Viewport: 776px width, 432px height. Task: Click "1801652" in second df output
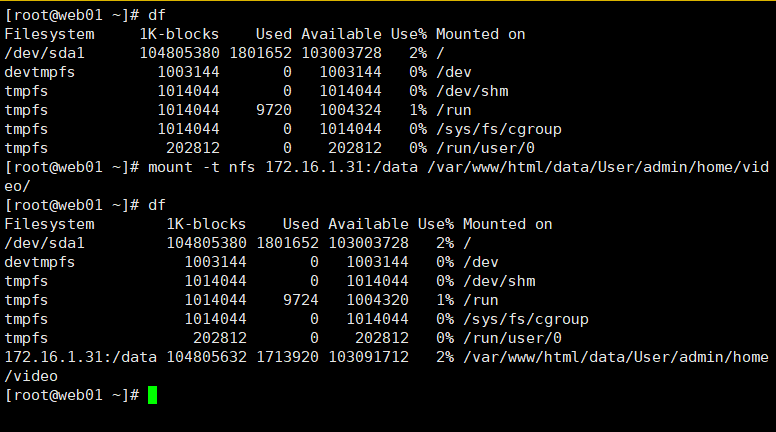point(288,243)
